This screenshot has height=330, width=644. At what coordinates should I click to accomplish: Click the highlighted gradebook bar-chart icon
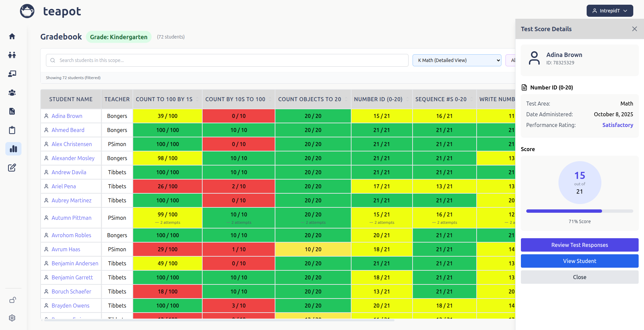pos(13,149)
